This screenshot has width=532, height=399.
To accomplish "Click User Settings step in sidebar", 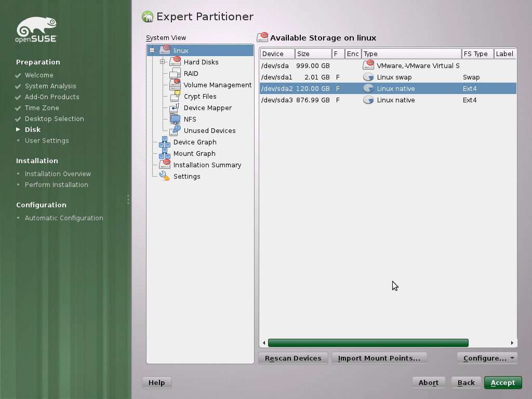I will point(46,140).
